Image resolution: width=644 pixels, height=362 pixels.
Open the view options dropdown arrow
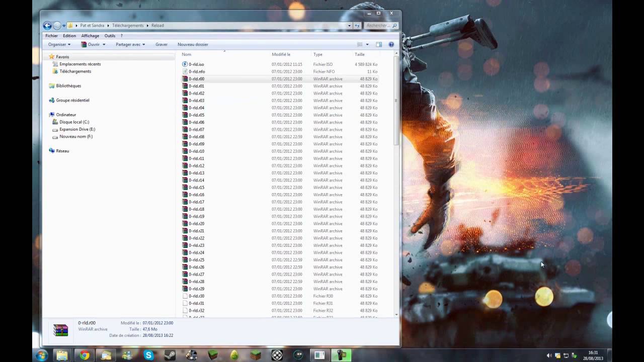(x=367, y=44)
